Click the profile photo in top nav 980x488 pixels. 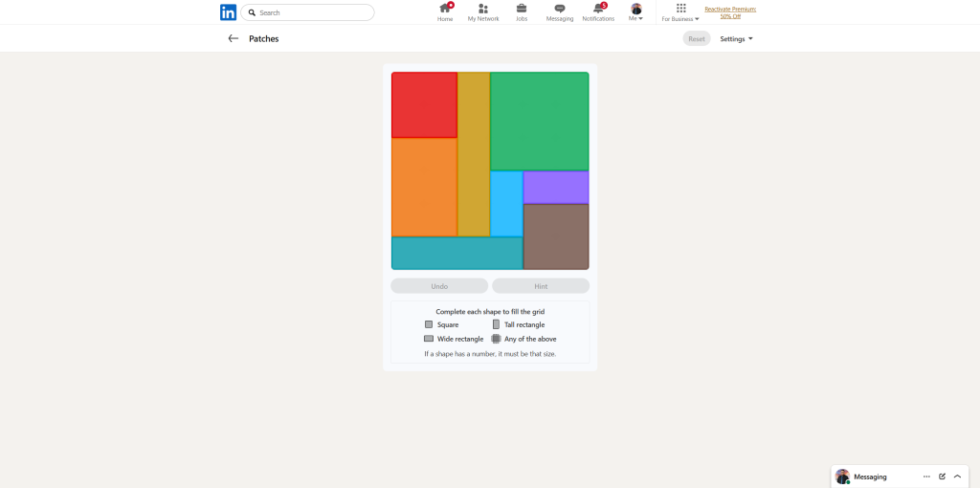636,9
